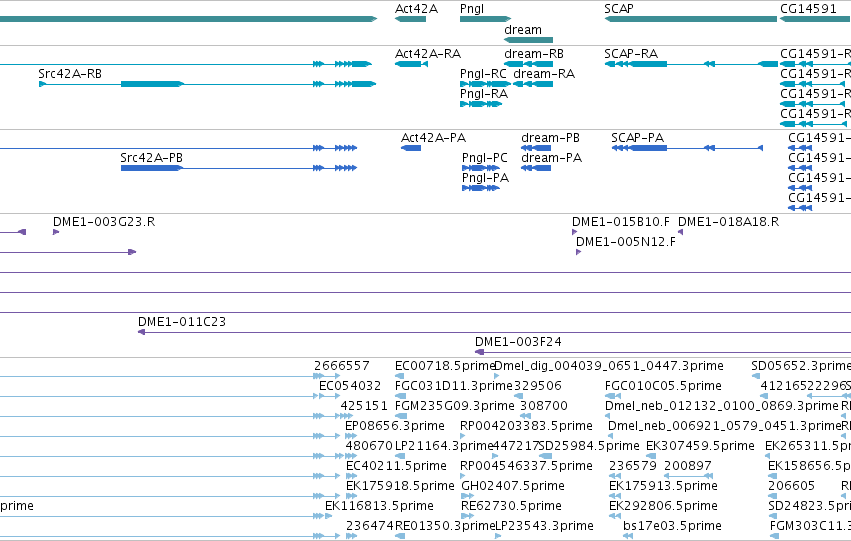This screenshot has width=851, height=541.
Task: Select EST label 480670
Action: [x=369, y=446]
